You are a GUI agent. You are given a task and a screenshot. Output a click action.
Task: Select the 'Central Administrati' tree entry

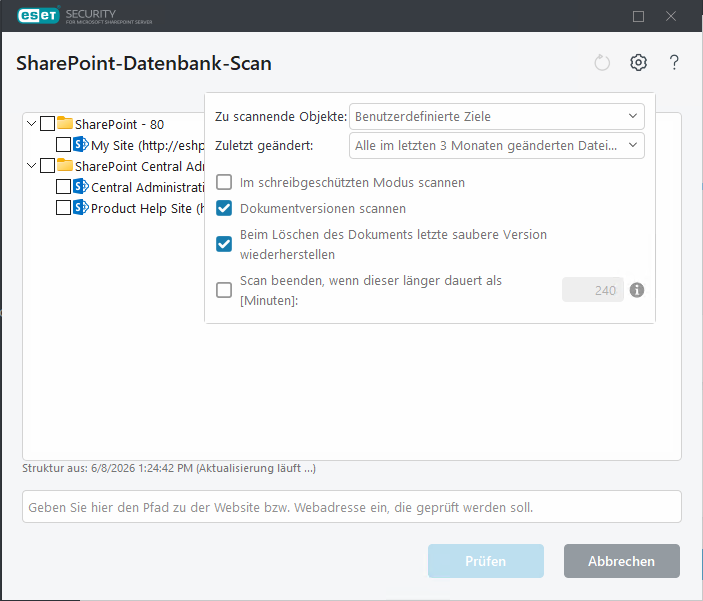[x=148, y=187]
